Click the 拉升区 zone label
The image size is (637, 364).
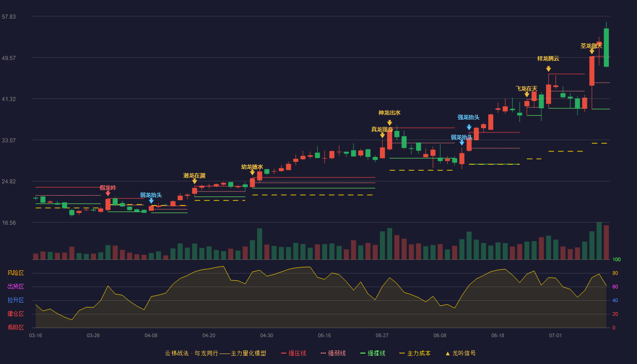coord(15,300)
